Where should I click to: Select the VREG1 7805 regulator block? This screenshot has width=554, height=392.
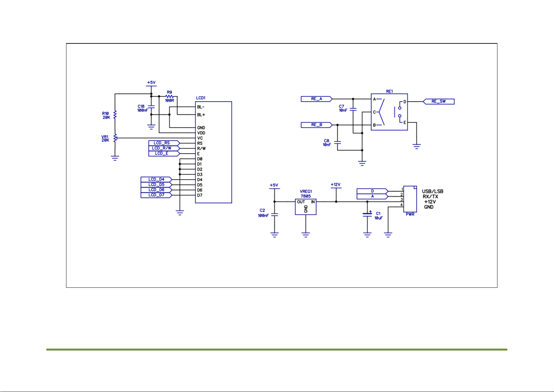(306, 207)
